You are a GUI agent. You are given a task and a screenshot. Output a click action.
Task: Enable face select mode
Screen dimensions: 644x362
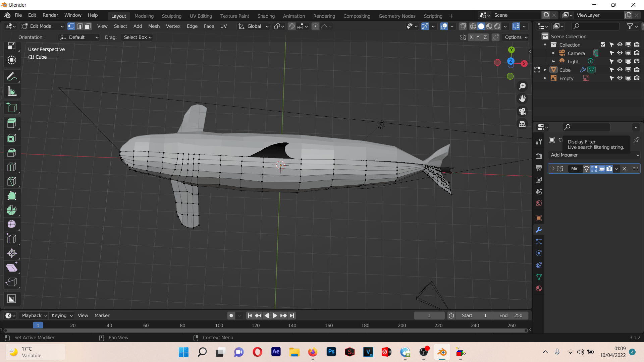pyautogui.click(x=88, y=26)
